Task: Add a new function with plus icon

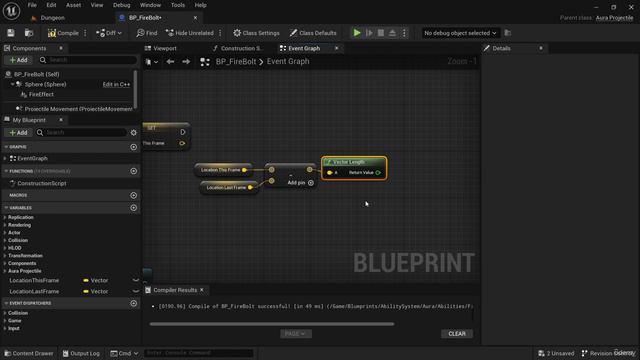Action: click(133, 171)
